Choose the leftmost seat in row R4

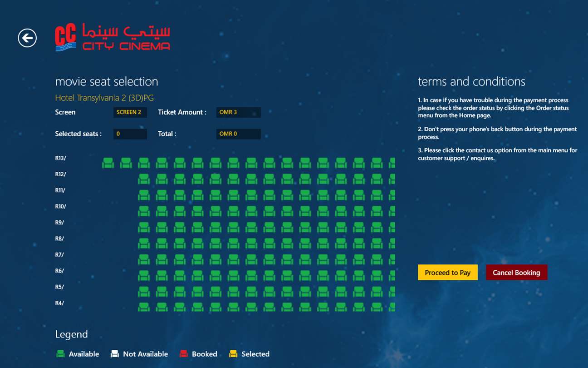(x=144, y=308)
